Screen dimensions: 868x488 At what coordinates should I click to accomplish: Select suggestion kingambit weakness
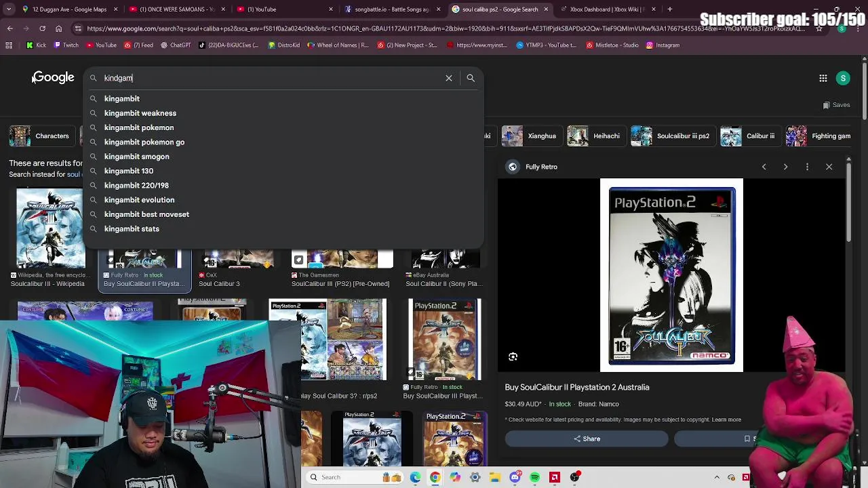140,113
